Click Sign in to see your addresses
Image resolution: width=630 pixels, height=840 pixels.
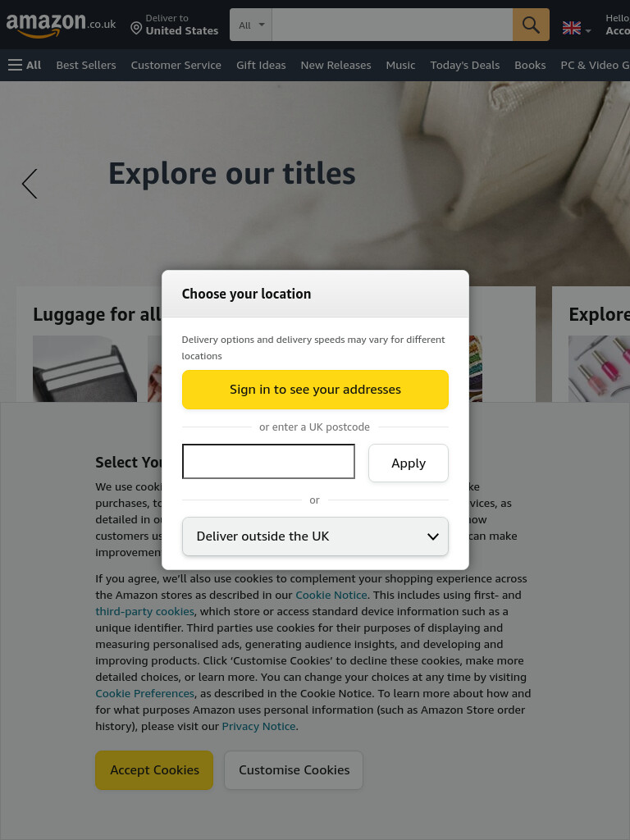click(x=315, y=390)
